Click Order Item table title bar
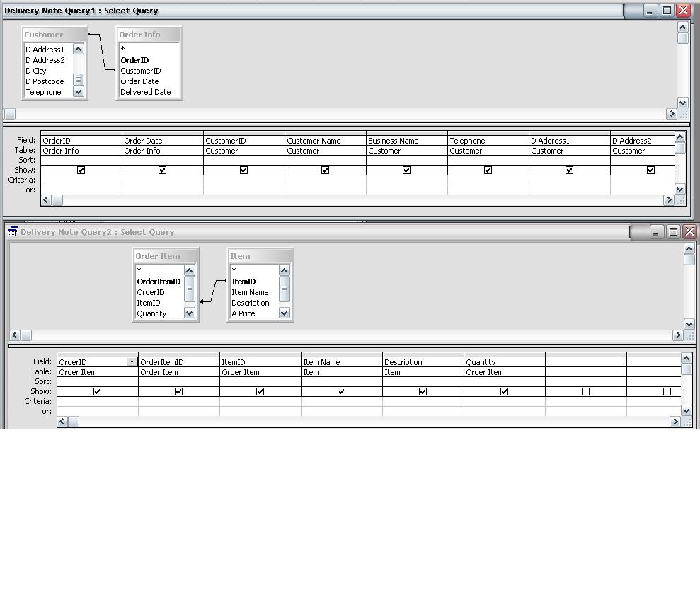Screen dimensions: 700x590 [x=166, y=255]
